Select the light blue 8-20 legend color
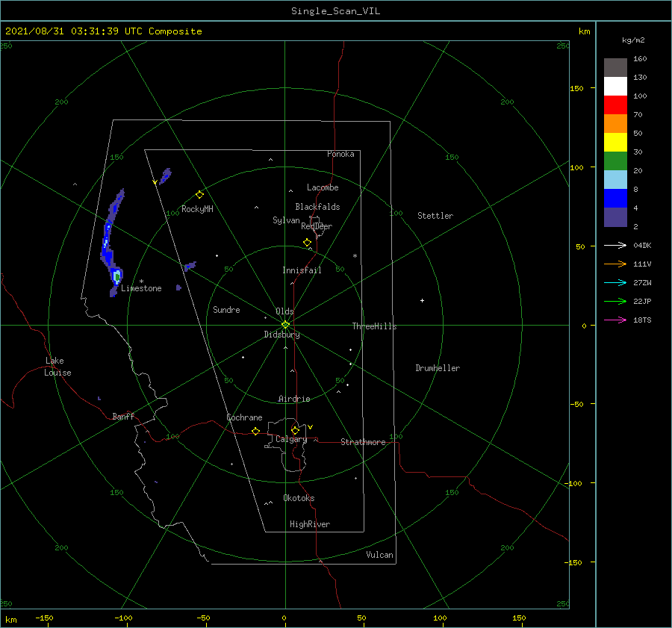The height and width of the screenshot is (628, 672). [x=615, y=180]
